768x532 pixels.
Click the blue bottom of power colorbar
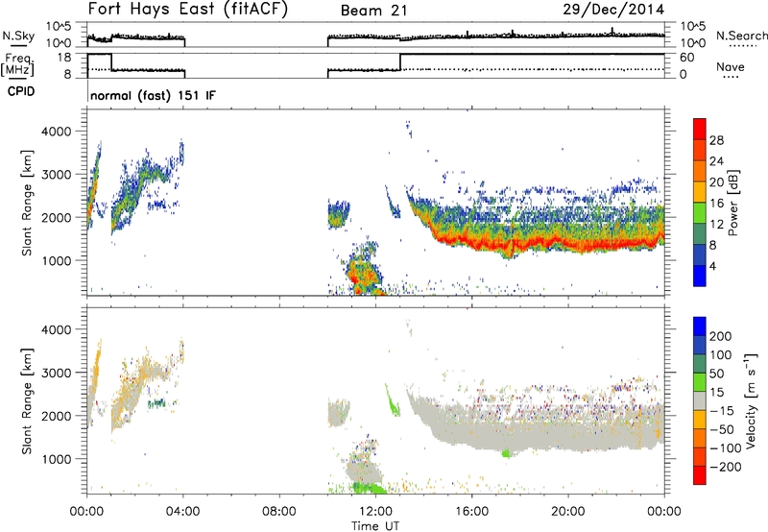[700, 276]
